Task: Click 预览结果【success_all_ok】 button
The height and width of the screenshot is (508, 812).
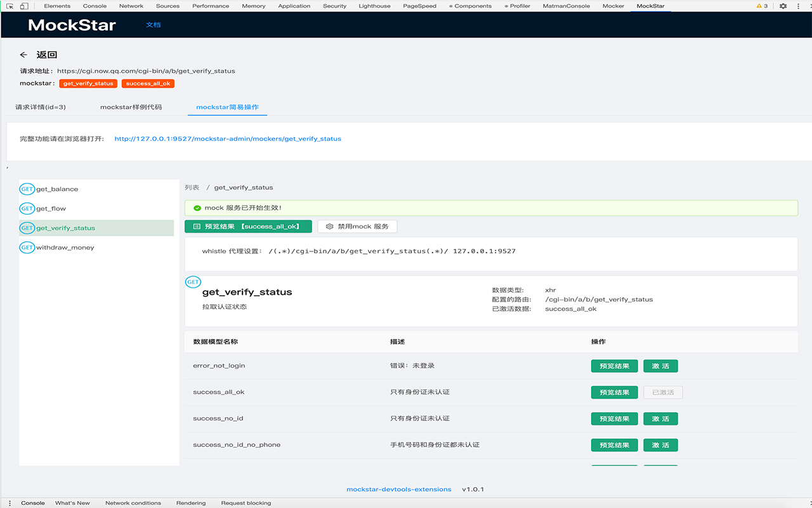Action: click(248, 226)
